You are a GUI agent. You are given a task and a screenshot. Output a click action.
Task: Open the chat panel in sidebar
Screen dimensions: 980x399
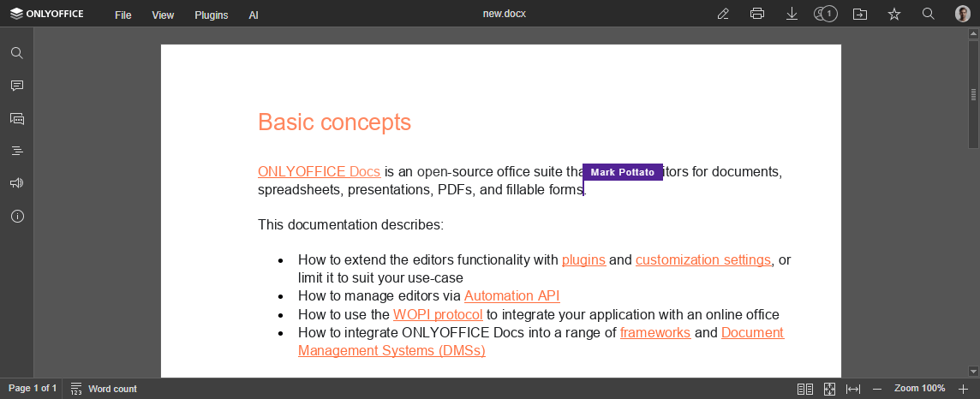click(x=17, y=119)
